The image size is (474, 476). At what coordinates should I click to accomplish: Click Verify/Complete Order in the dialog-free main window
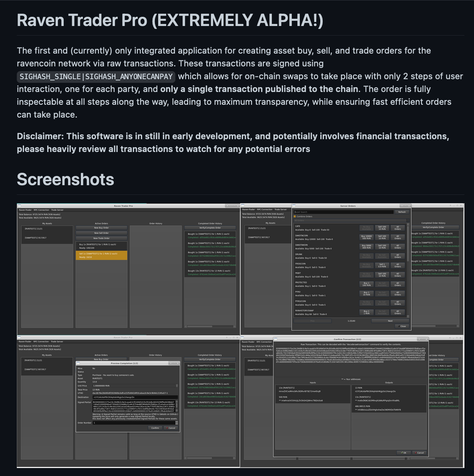(x=210, y=228)
